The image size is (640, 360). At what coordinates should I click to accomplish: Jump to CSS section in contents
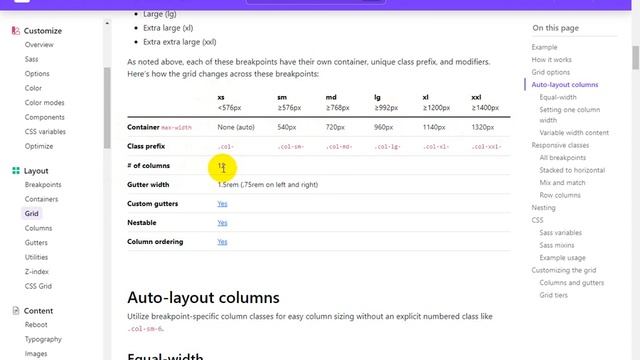(537, 220)
